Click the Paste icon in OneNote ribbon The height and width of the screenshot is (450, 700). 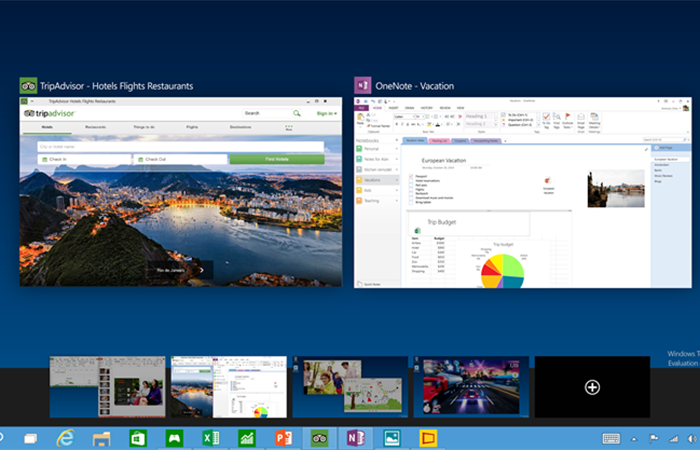pos(360,119)
